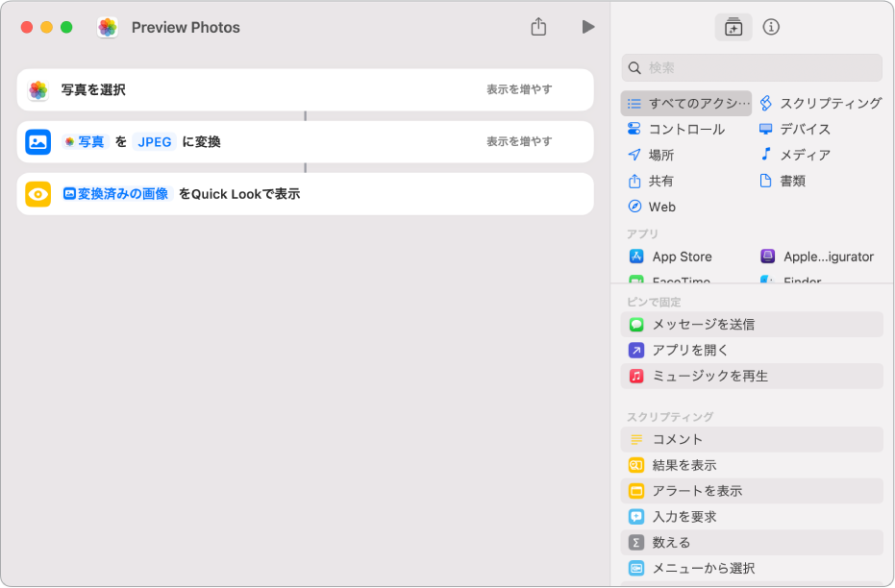The width and height of the screenshot is (895, 588).
Task: Click the スクリプティング category icon
Action: (x=765, y=103)
